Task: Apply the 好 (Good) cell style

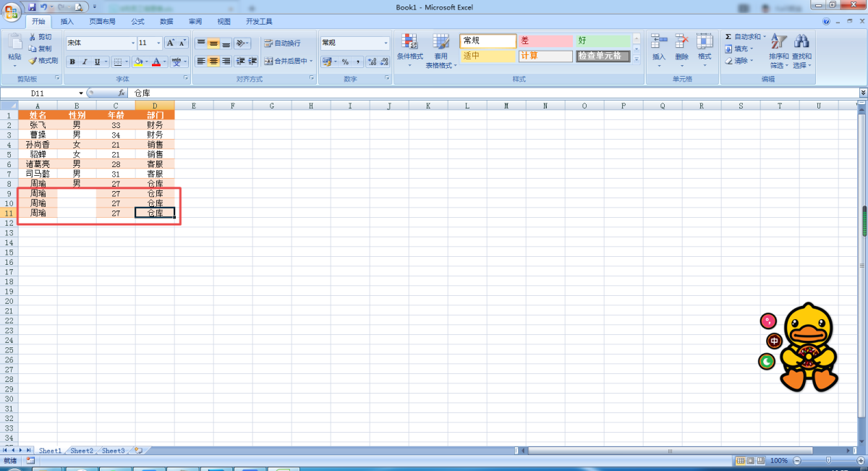Action: click(x=603, y=41)
